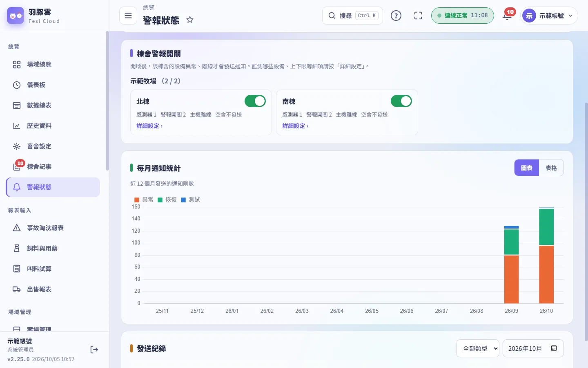Click the 飼料與用藥 icon
The height and width of the screenshot is (368, 588).
pyautogui.click(x=17, y=249)
